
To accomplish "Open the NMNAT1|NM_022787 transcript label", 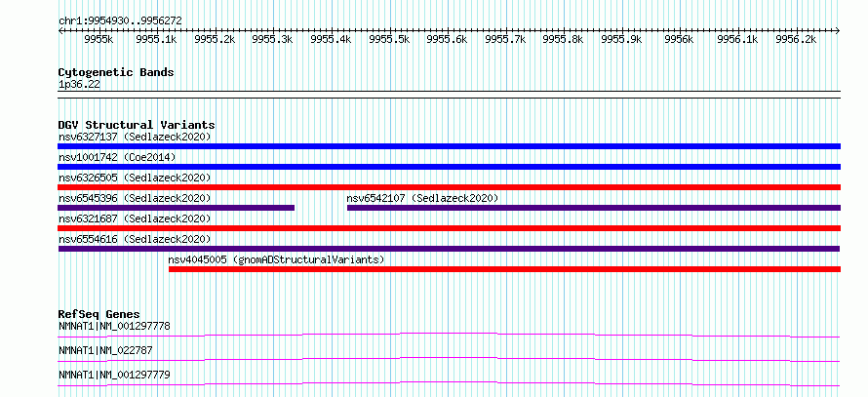I will (105, 350).
